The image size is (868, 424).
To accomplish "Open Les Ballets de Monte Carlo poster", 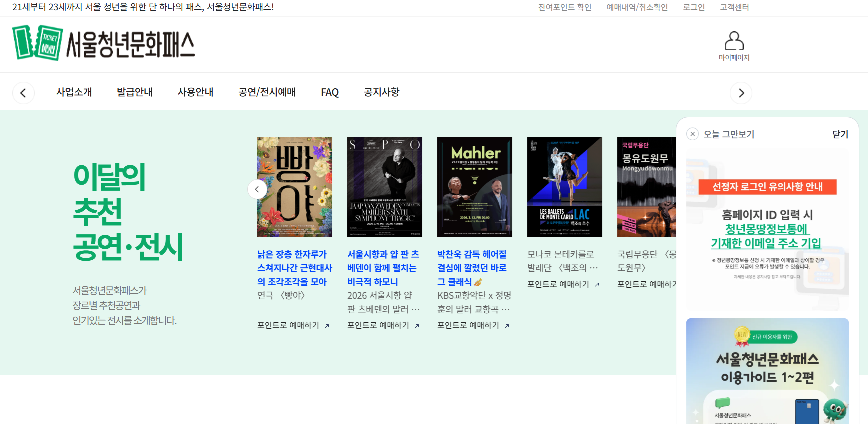I will (565, 187).
